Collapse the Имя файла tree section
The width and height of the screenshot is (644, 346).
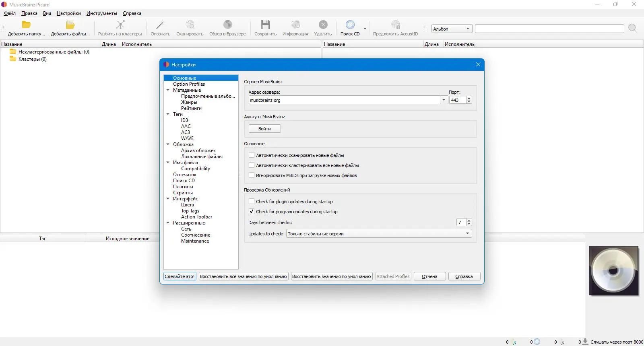(168, 163)
